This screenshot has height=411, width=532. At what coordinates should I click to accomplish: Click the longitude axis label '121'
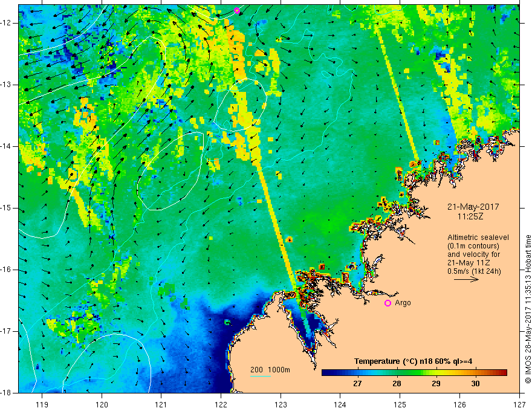point(161,404)
